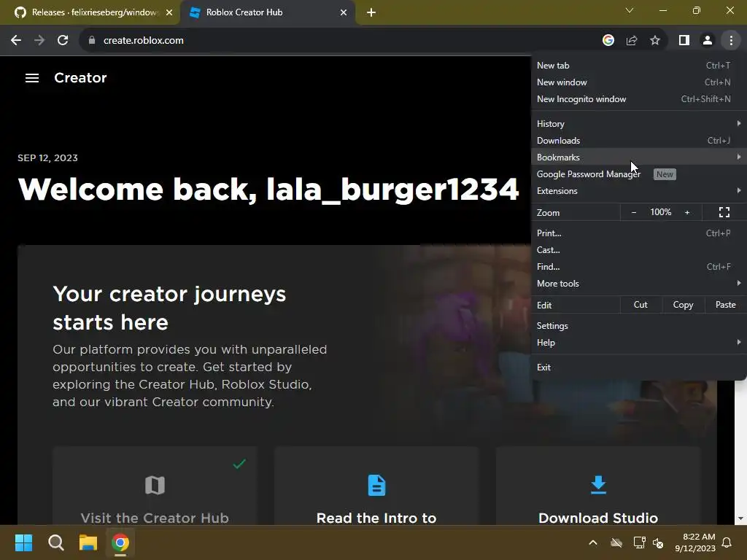This screenshot has height=560, width=747.
Task: Click Paste in the Edit row
Action: pyautogui.click(x=725, y=305)
